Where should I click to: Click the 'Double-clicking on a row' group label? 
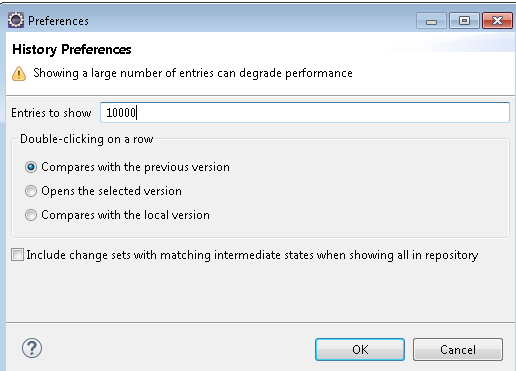click(x=87, y=139)
